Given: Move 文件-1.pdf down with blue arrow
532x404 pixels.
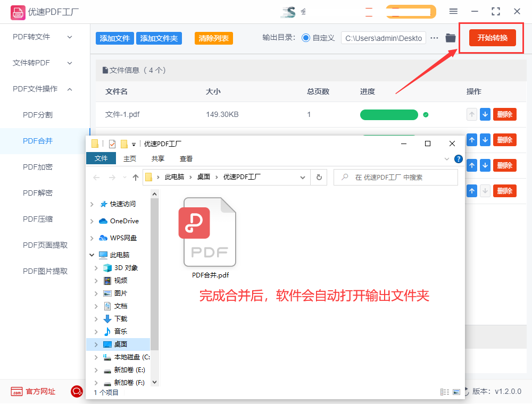Looking at the screenshot, I should 485,114.
